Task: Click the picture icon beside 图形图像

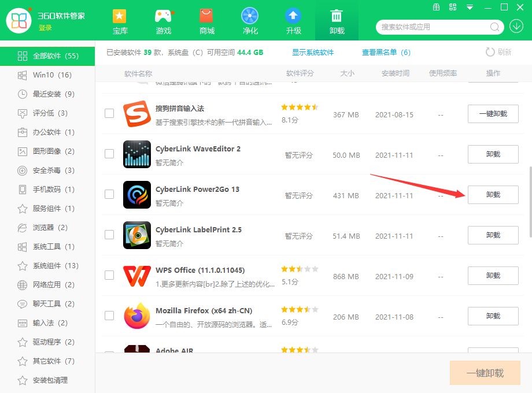Action: coord(23,151)
